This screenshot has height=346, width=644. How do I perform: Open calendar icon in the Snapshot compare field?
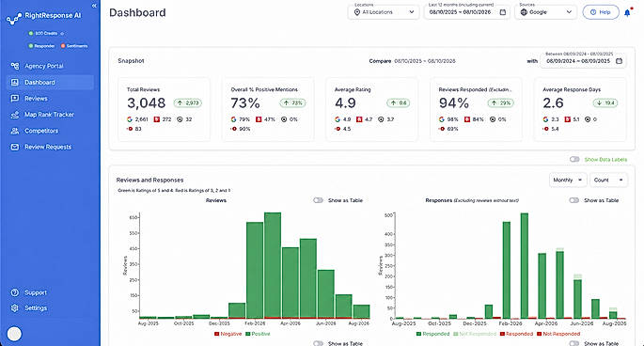(x=619, y=61)
